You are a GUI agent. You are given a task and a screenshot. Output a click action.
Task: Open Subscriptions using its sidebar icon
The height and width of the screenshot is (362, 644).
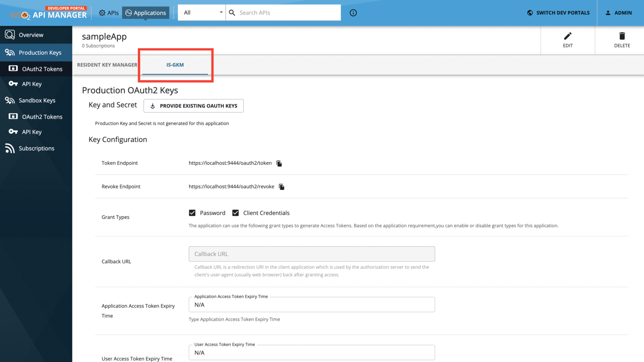[x=9, y=148]
